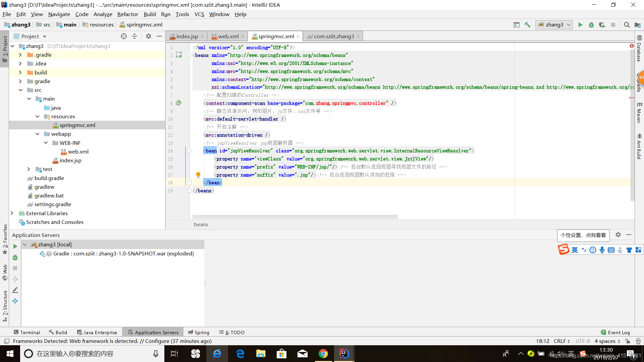This screenshot has height=362, width=644.
Task: Click the Spring bean gutter icon on line 8
Action: [x=178, y=103]
